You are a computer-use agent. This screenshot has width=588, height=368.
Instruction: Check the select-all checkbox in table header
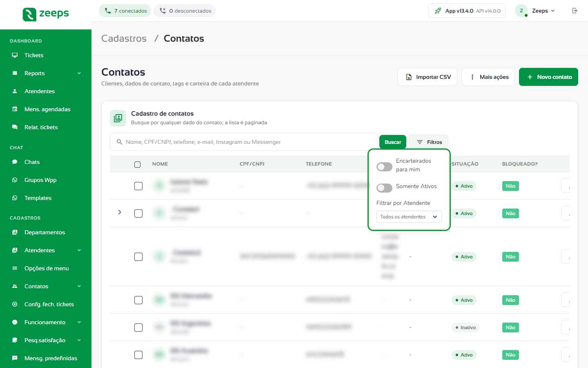(x=137, y=164)
